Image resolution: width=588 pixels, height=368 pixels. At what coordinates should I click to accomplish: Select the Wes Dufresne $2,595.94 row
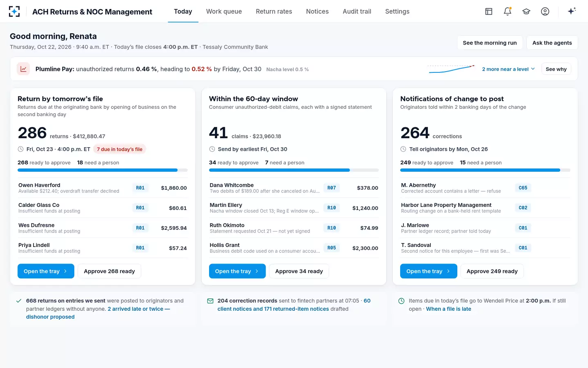click(102, 228)
